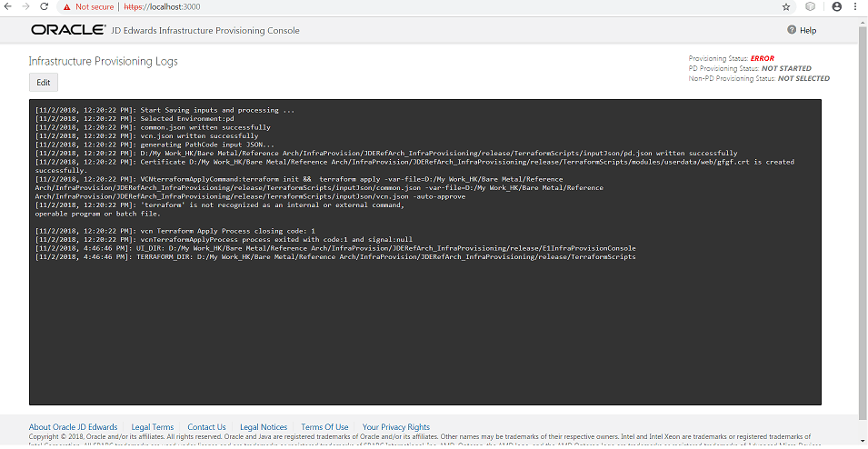Screen dimensions: 868x449
Task: Click the address bar URL localhost:3000
Action: tap(162, 7)
